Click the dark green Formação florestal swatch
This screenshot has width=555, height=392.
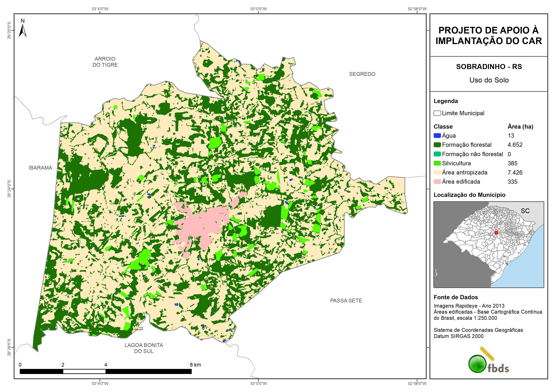click(x=437, y=145)
